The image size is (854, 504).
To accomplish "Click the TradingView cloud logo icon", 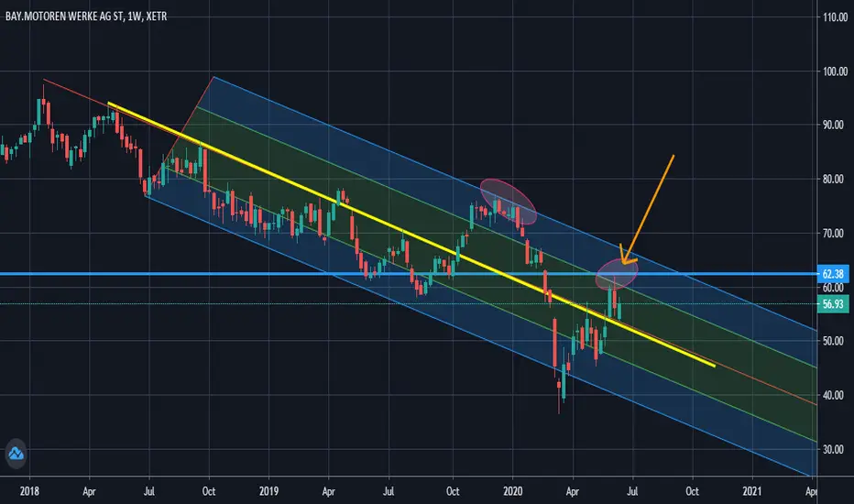I will (x=16, y=454).
